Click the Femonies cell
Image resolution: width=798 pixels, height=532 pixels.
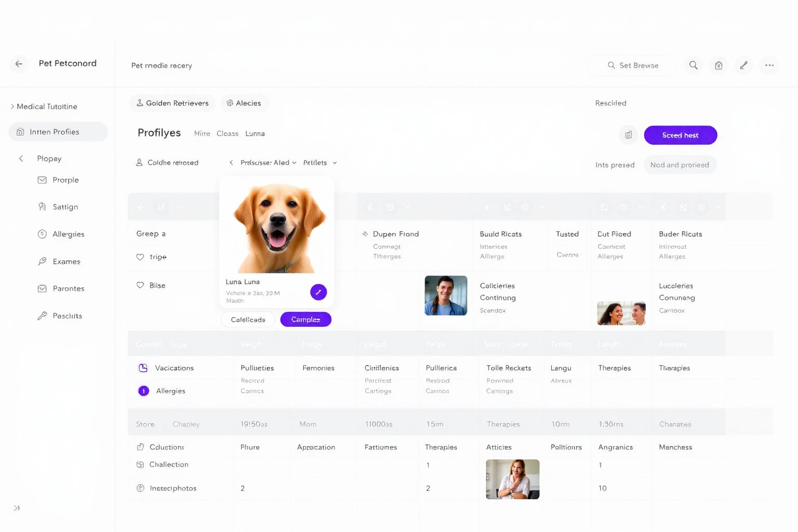318,368
